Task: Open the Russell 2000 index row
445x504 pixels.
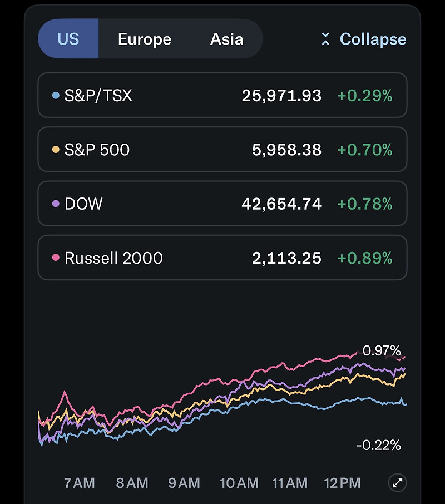Action: [x=222, y=258]
